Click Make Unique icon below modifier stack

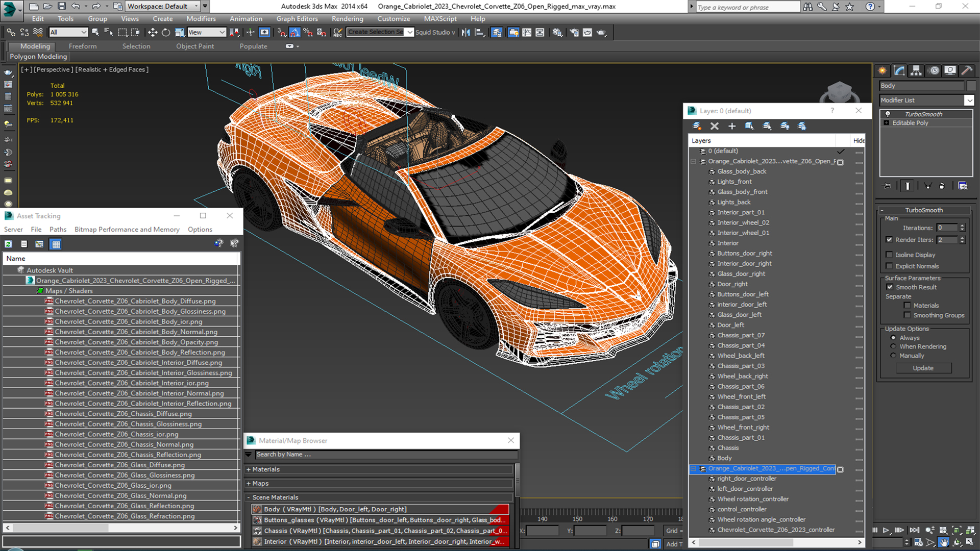928,186
